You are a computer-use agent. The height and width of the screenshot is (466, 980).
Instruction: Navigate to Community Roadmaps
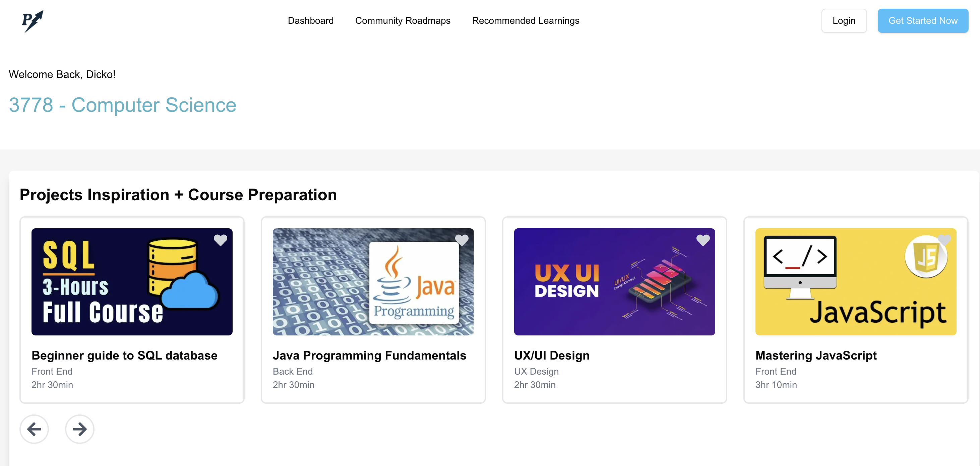pos(403,20)
